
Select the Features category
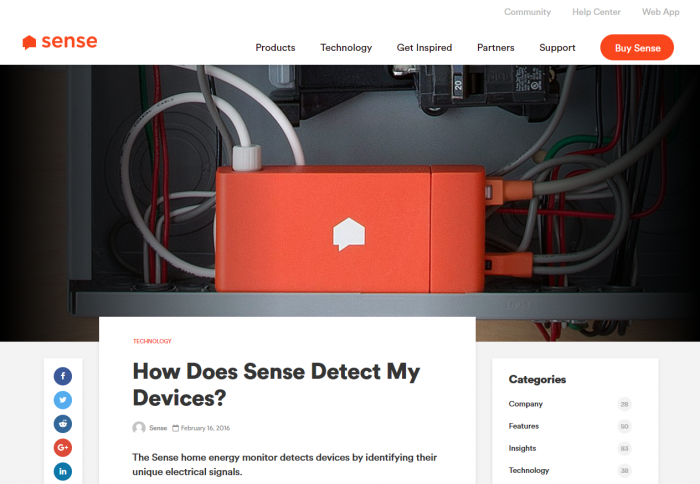(524, 426)
